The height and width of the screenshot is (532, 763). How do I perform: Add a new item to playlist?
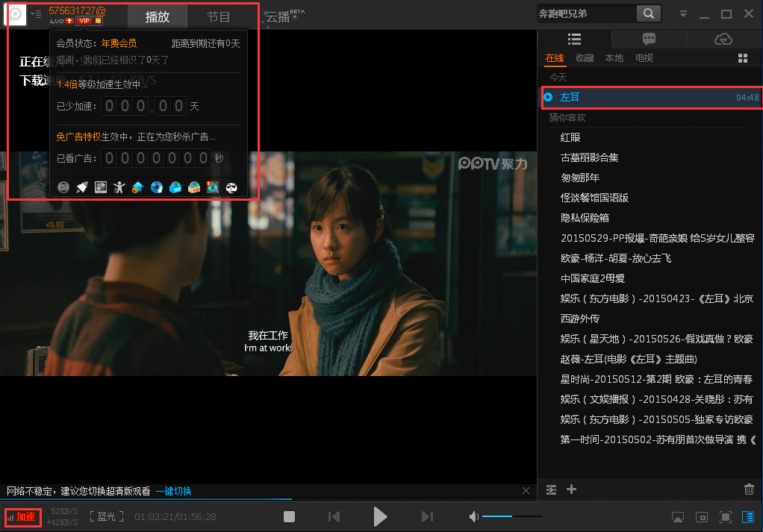click(x=572, y=489)
